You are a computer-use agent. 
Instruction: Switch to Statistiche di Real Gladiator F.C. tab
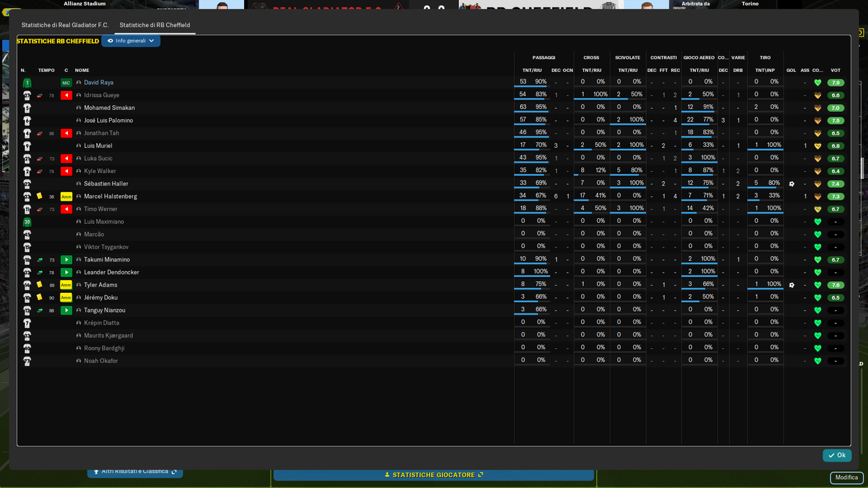(64, 25)
